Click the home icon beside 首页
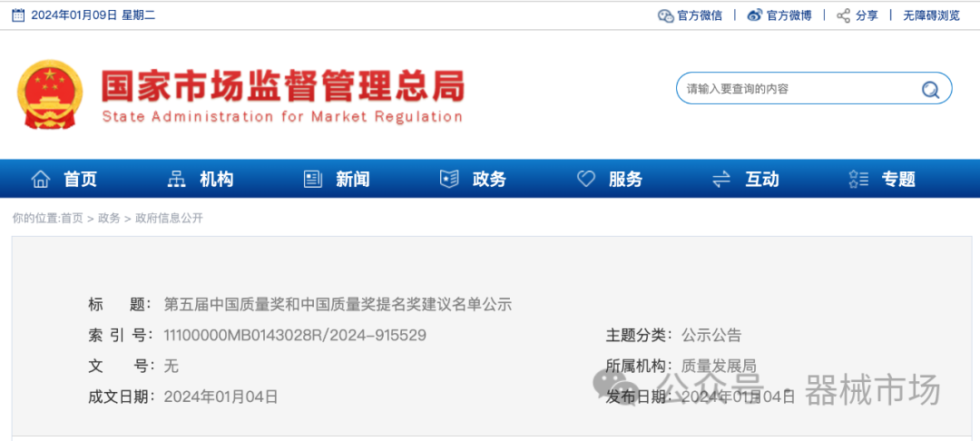The image size is (980, 441). click(x=41, y=179)
